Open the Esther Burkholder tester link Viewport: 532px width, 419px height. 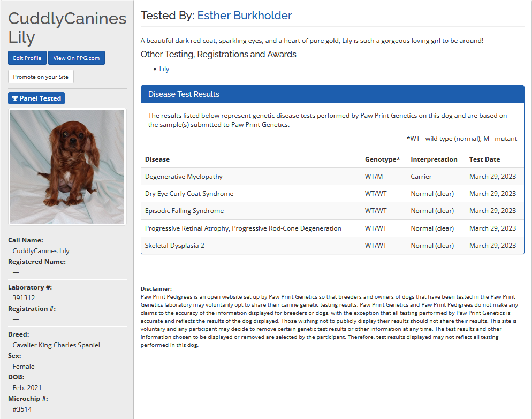tap(244, 16)
